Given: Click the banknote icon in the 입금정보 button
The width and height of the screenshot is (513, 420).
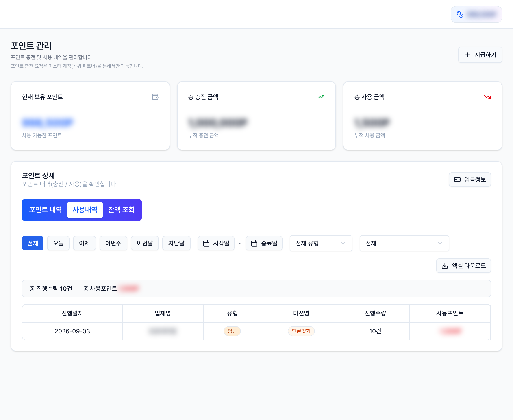Looking at the screenshot, I should click(x=457, y=179).
